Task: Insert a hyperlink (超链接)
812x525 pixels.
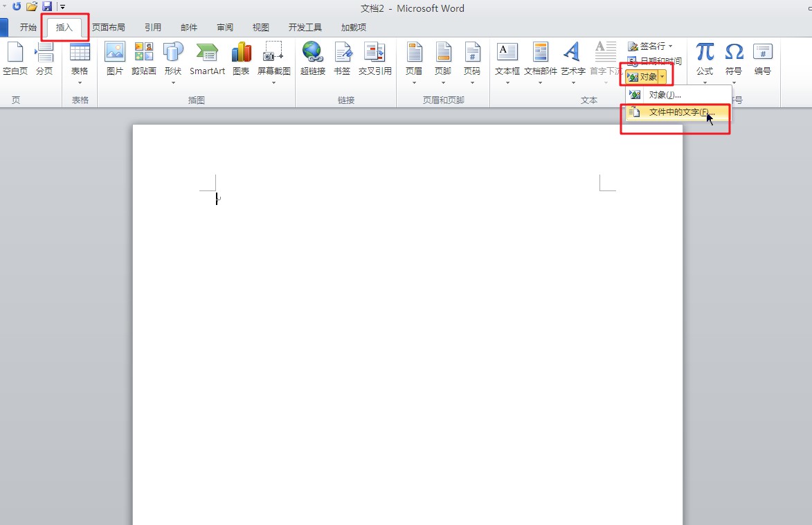Action: pos(313,59)
